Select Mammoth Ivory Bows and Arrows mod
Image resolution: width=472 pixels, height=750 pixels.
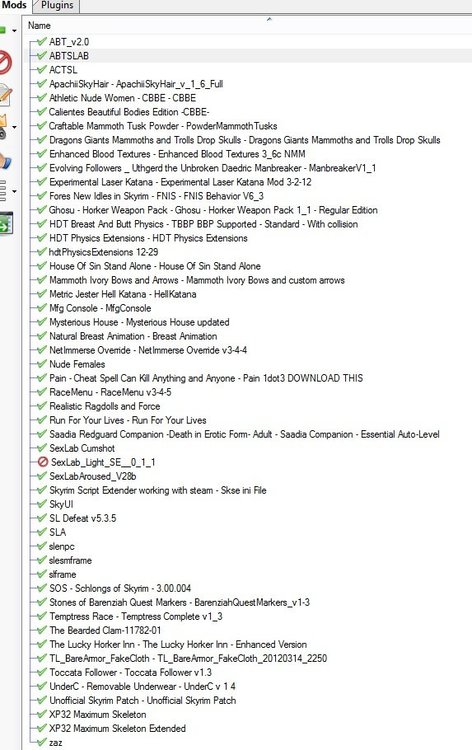click(x=197, y=280)
